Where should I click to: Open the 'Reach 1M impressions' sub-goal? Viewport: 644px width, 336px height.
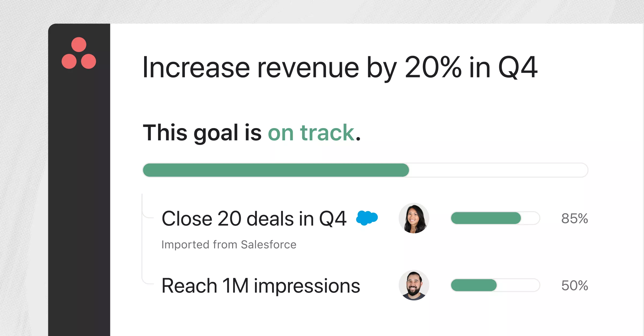261,286
